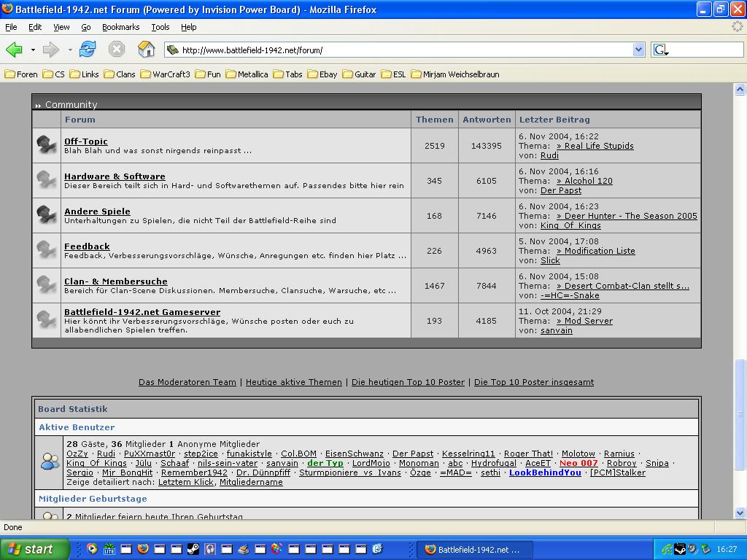Image resolution: width=747 pixels, height=560 pixels.
Task: Launch Firefox from the quick launch bar
Action: pos(143,549)
